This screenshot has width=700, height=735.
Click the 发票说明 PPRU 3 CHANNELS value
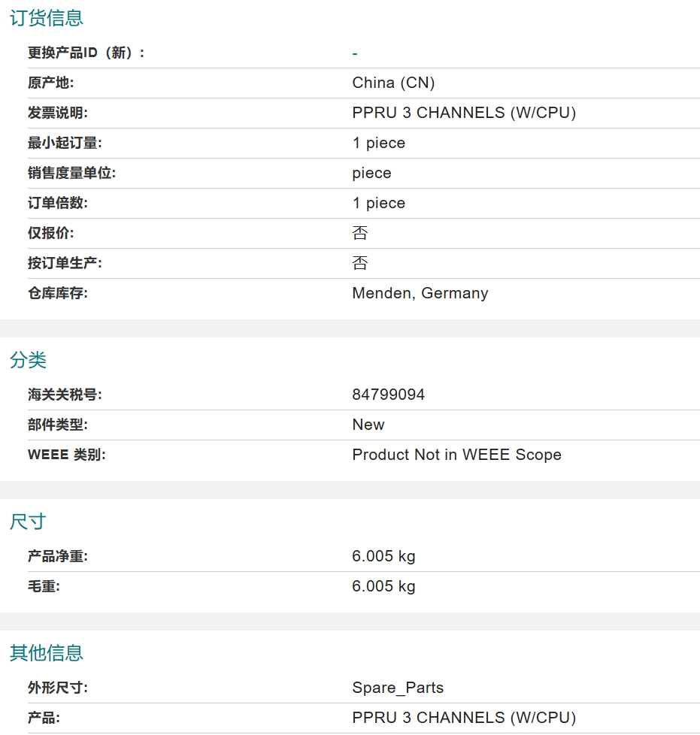click(x=464, y=113)
